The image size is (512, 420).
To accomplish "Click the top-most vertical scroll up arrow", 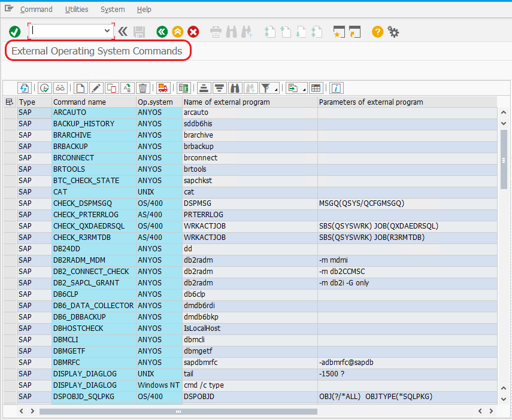I will [504, 112].
